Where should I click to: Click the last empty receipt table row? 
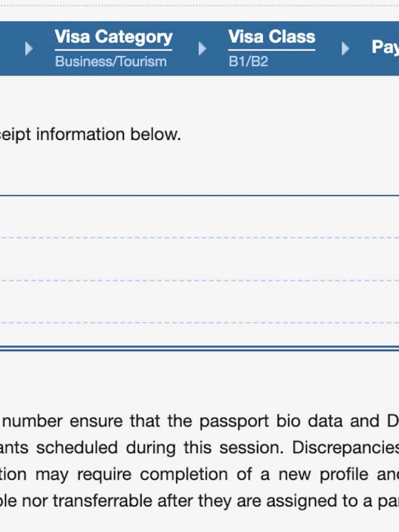coord(199,335)
